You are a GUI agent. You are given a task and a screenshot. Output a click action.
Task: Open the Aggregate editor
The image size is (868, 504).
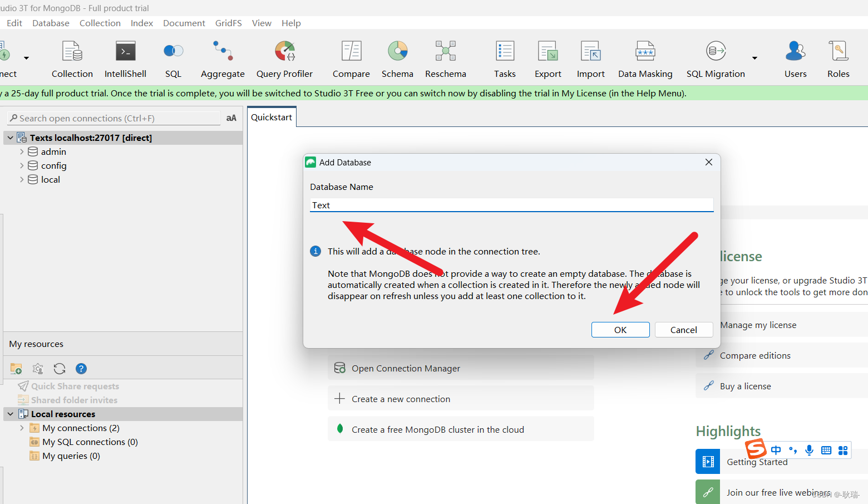pyautogui.click(x=223, y=59)
